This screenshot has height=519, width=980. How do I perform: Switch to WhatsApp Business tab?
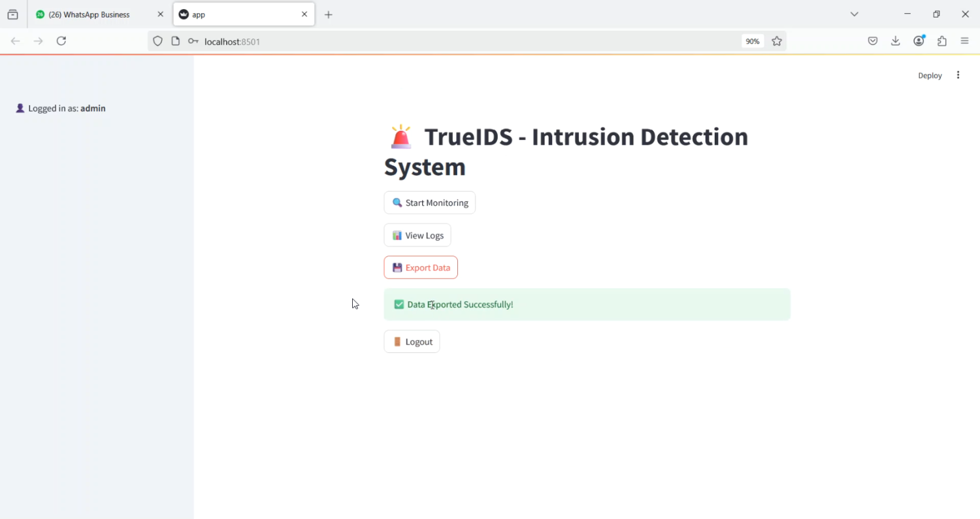99,14
